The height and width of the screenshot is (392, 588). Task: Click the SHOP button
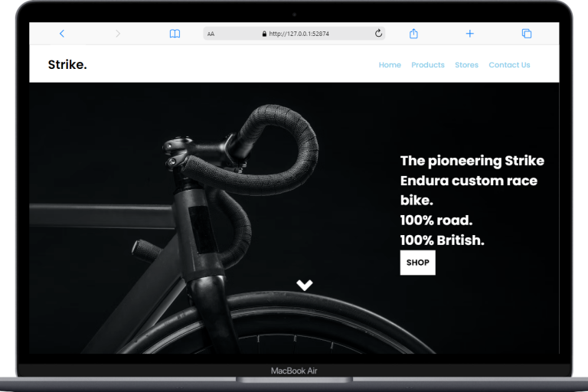pyautogui.click(x=418, y=263)
